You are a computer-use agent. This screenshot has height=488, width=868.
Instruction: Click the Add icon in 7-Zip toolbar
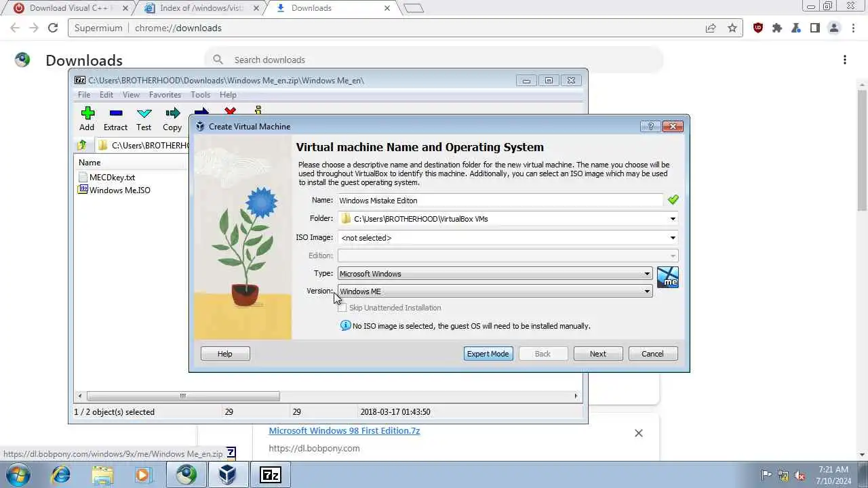coord(87,113)
